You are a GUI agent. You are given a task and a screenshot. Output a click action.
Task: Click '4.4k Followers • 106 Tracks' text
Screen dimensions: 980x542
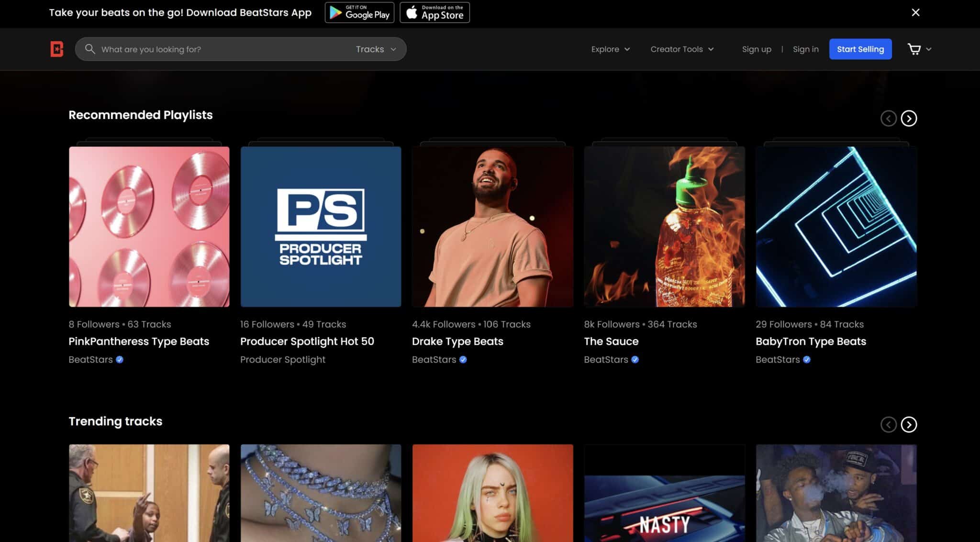(471, 324)
